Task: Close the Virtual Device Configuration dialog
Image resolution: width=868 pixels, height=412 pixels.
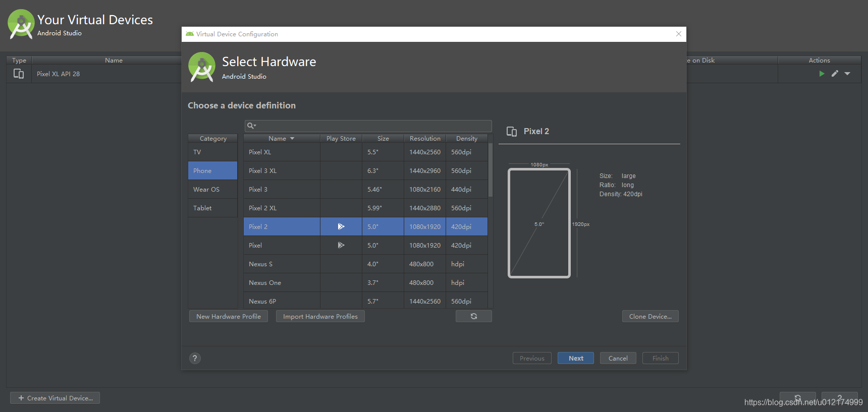Action: click(x=679, y=34)
